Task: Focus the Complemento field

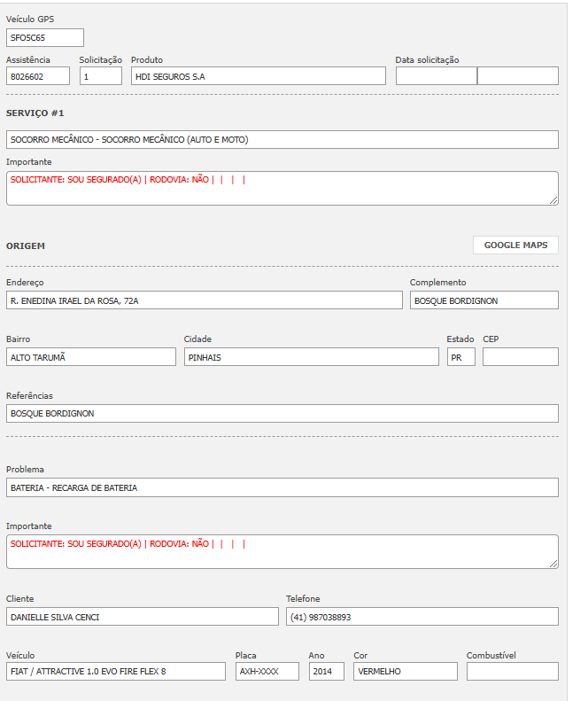Action: click(x=484, y=300)
